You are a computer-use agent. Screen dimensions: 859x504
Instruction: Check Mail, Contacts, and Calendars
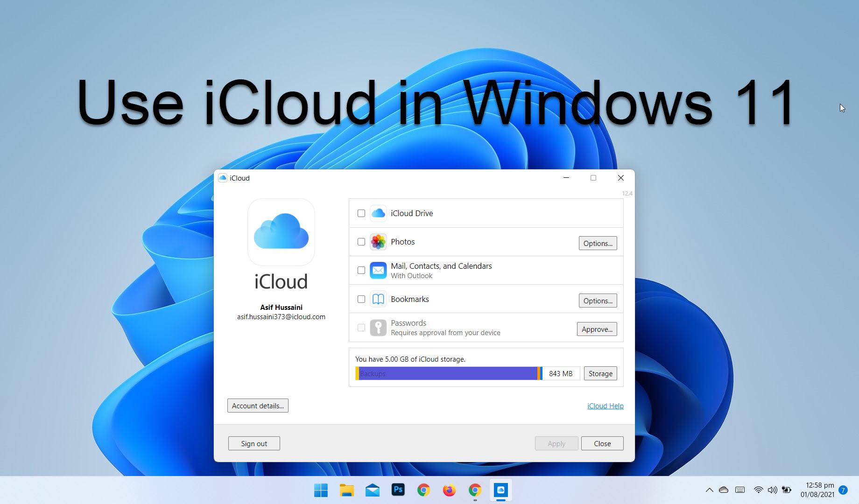[x=361, y=270]
